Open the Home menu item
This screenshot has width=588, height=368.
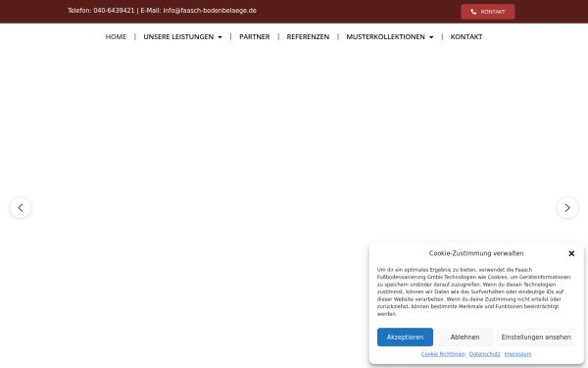116,37
